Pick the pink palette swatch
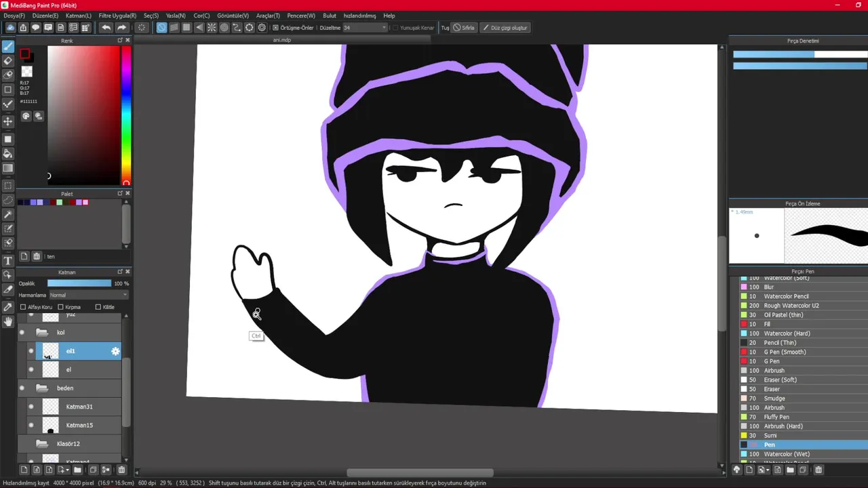 [x=85, y=202]
